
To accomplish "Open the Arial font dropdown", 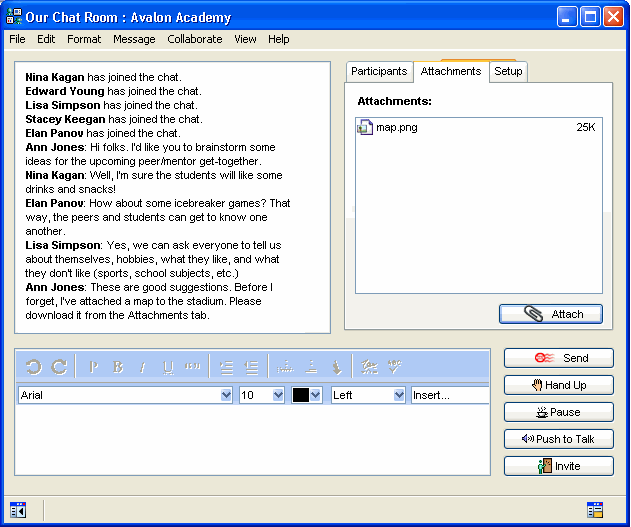I will tap(225, 395).
